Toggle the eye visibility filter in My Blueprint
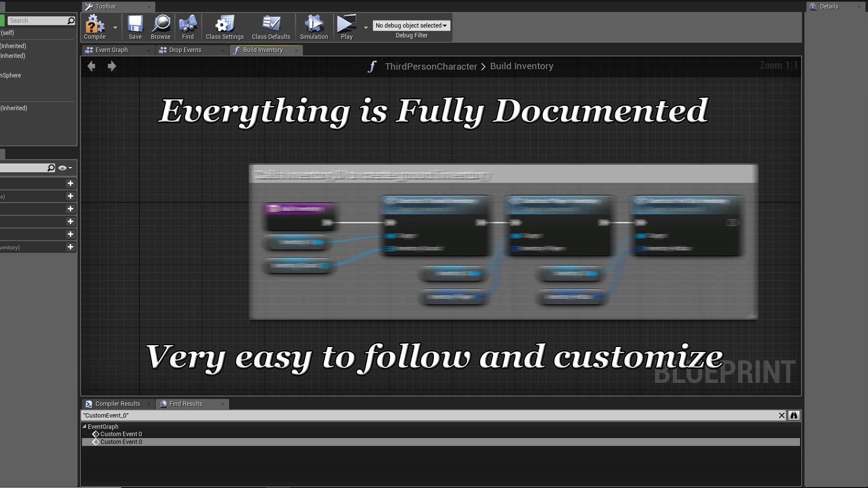Screen dimensions: 868x488 coord(62,168)
